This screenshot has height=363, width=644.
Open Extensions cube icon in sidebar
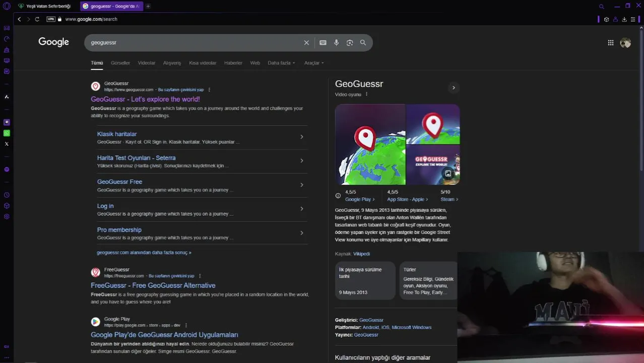tap(7, 206)
